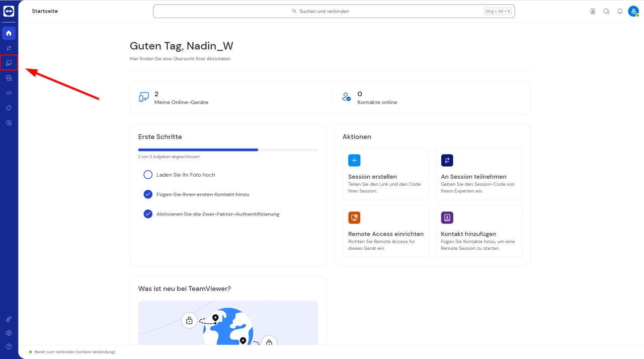Open the notifications bell icon
This screenshot has width=644, height=359.
coord(620,11)
